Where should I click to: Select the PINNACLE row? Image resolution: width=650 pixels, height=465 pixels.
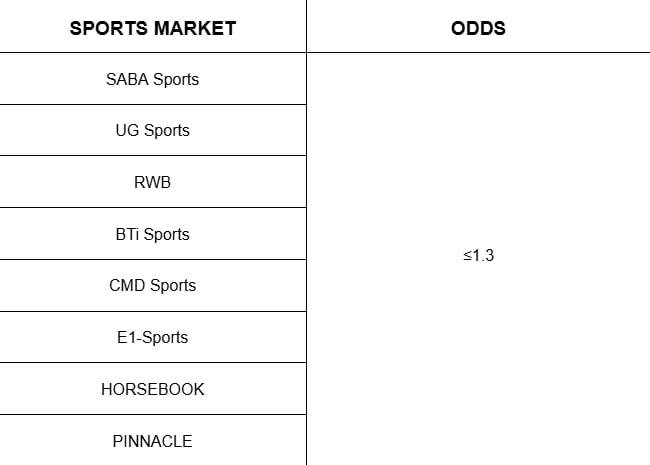(x=152, y=440)
